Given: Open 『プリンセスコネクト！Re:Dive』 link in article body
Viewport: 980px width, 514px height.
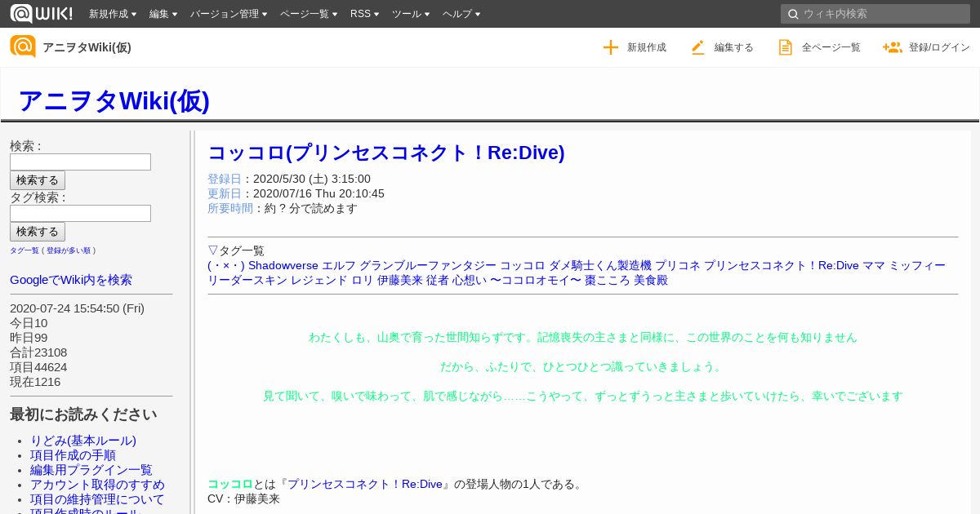Looking at the screenshot, I should [x=364, y=484].
